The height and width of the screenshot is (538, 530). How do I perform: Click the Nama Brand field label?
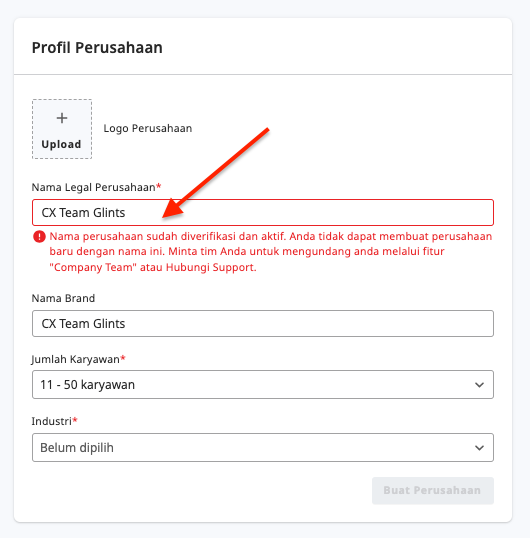(63, 298)
